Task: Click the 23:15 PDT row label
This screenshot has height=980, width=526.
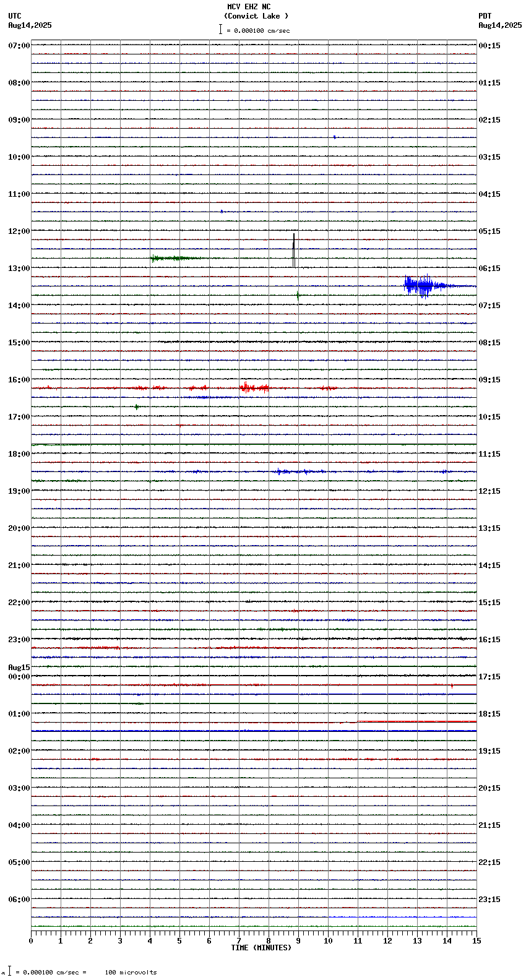Action: point(489,900)
